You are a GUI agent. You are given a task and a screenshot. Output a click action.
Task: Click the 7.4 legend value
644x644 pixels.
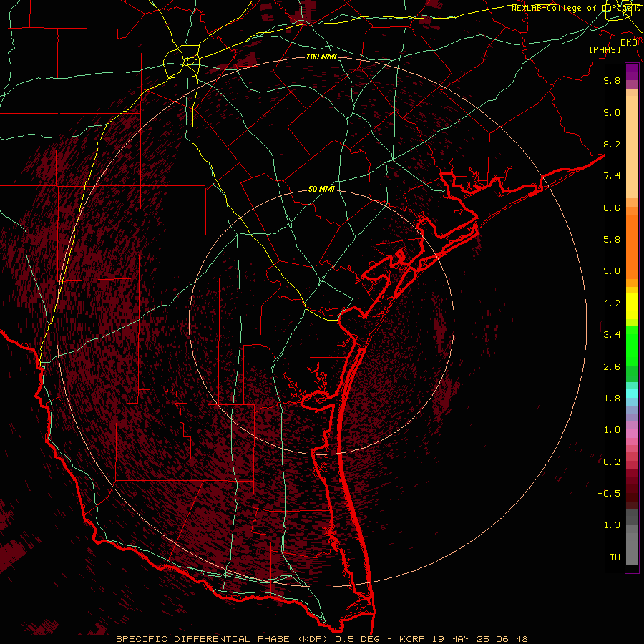click(x=612, y=176)
